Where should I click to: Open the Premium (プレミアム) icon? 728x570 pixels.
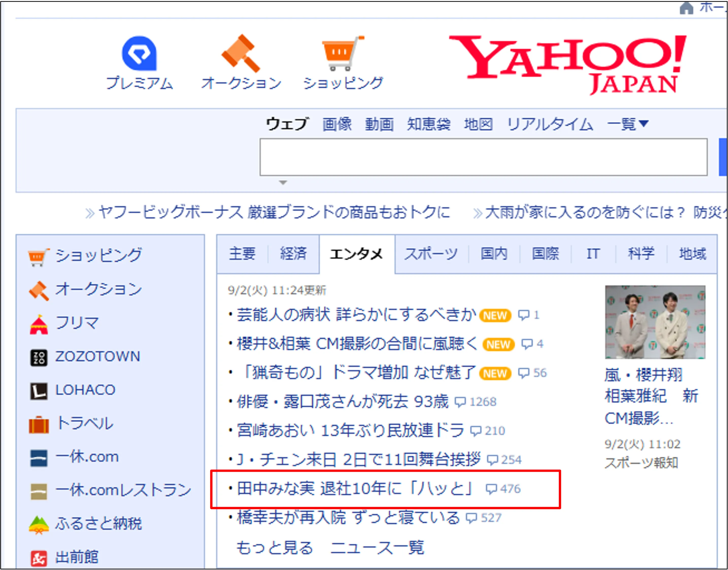coord(139,53)
